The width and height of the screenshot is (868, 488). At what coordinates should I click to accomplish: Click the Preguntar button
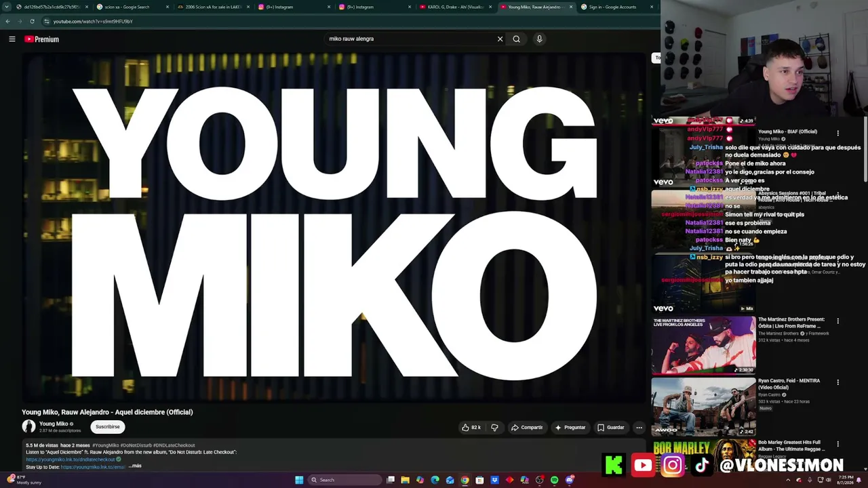[x=570, y=428]
